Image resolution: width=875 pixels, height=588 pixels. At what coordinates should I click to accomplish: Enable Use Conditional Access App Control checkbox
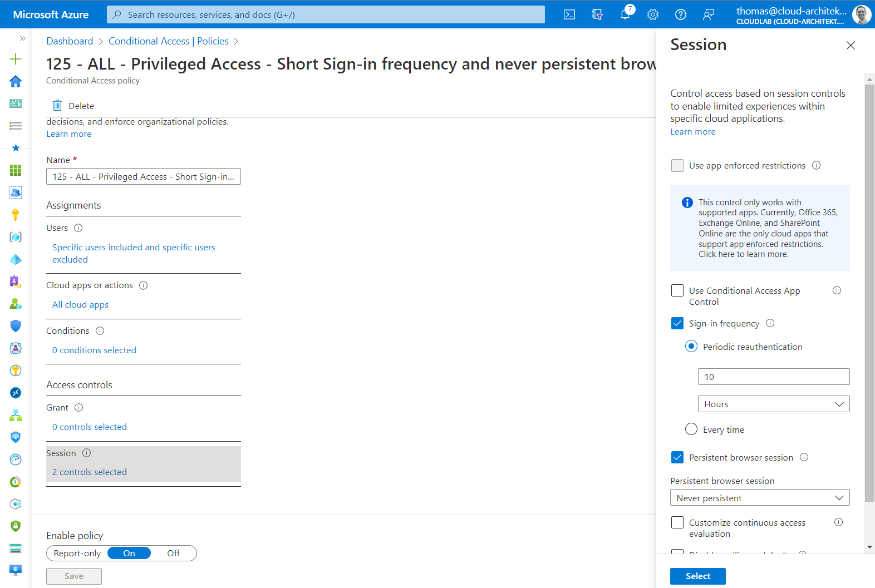(x=677, y=290)
